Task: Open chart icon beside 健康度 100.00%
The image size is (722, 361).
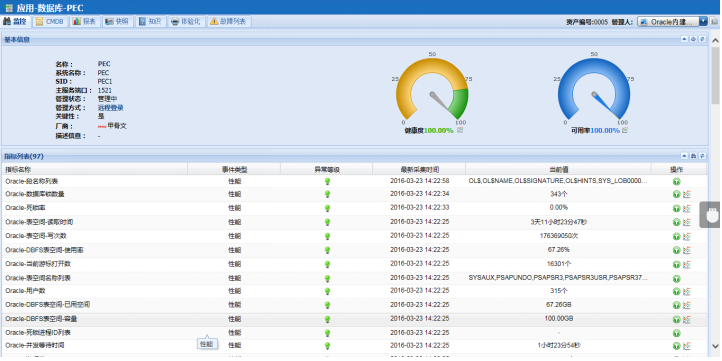Action: 460,130
